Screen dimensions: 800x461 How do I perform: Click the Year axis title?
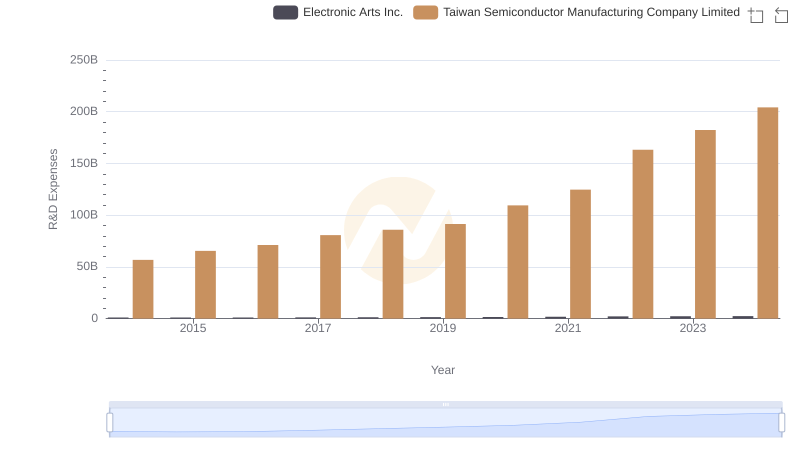point(443,370)
